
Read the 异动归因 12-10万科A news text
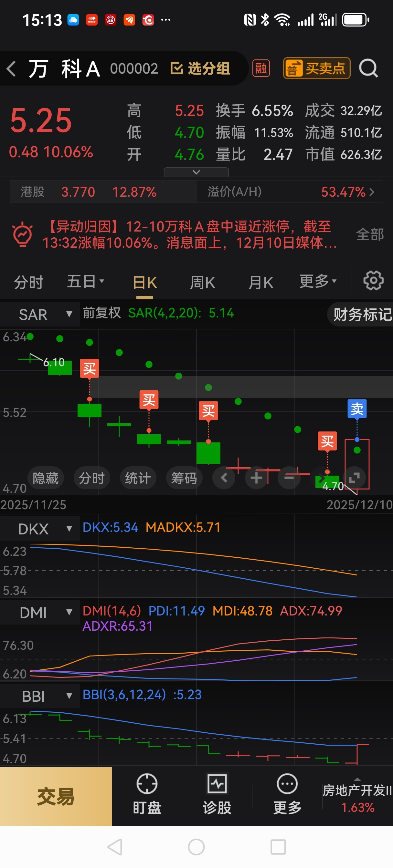pyautogui.click(x=190, y=234)
